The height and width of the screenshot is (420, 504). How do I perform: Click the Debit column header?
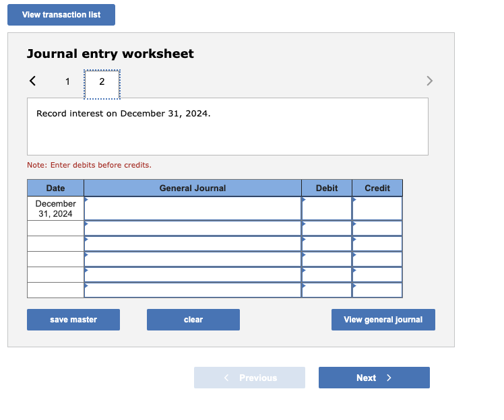[x=327, y=188]
